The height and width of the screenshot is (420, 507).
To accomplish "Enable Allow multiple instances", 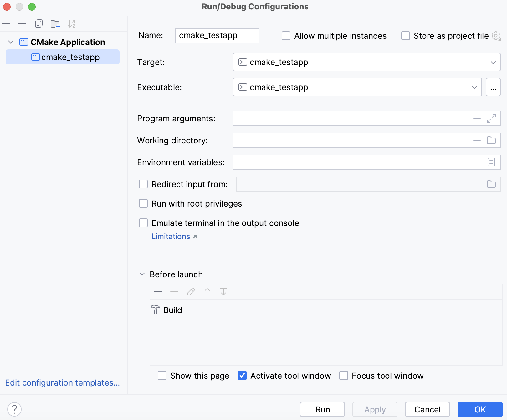I will [x=286, y=36].
